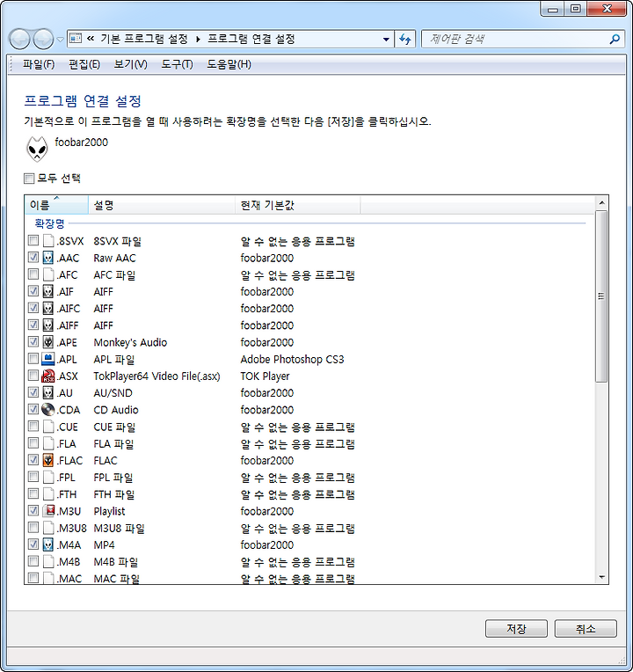Uncheck the .CDA extension checkbox
This screenshot has width=633, height=672.
click(33, 409)
